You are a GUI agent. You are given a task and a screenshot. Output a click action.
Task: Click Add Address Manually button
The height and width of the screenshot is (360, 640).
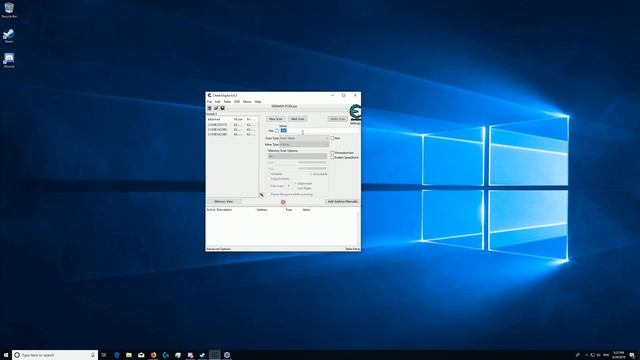click(x=342, y=202)
